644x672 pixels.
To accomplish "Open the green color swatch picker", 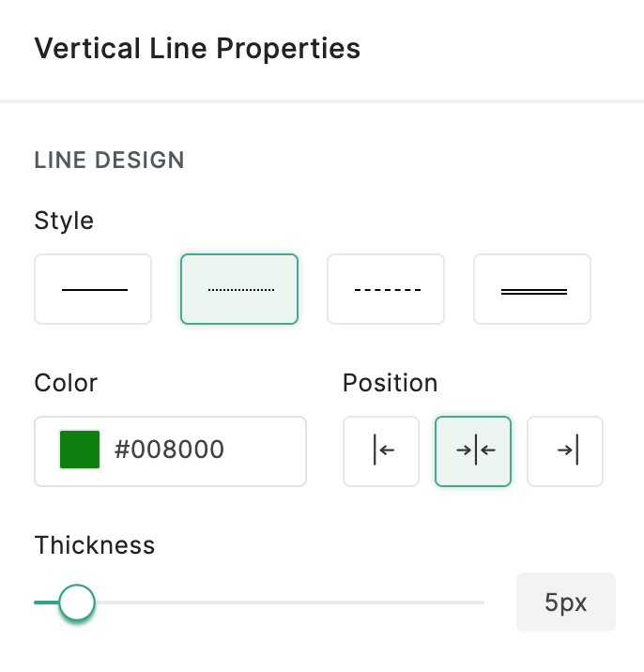I will coord(80,451).
